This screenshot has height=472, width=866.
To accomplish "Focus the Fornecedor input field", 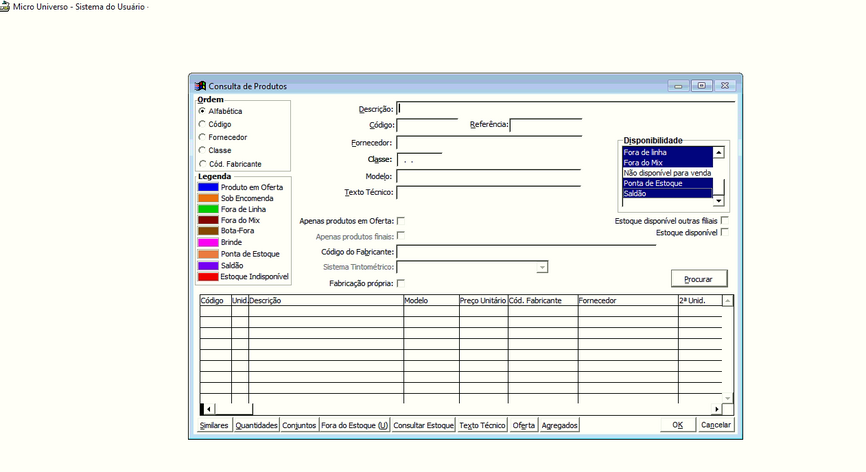I will pyautogui.click(x=489, y=143).
